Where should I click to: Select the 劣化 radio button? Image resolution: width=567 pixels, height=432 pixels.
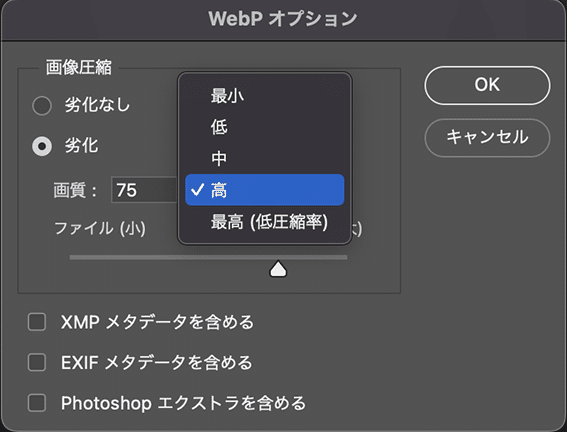click(x=42, y=146)
